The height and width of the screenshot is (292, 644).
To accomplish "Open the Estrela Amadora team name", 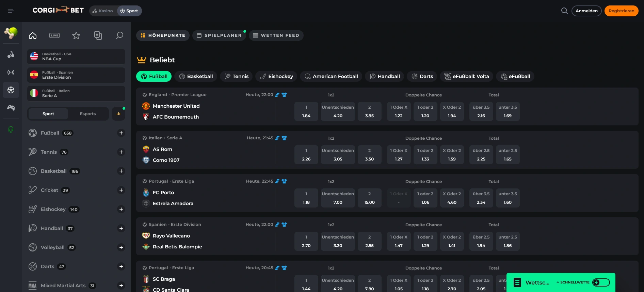I will coord(173,203).
